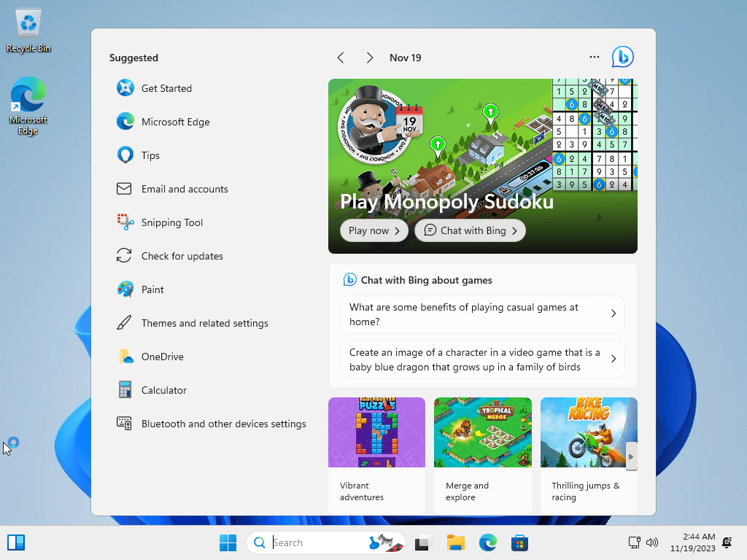Open the network status tray icon
This screenshot has height=560, width=747.
tap(634, 542)
